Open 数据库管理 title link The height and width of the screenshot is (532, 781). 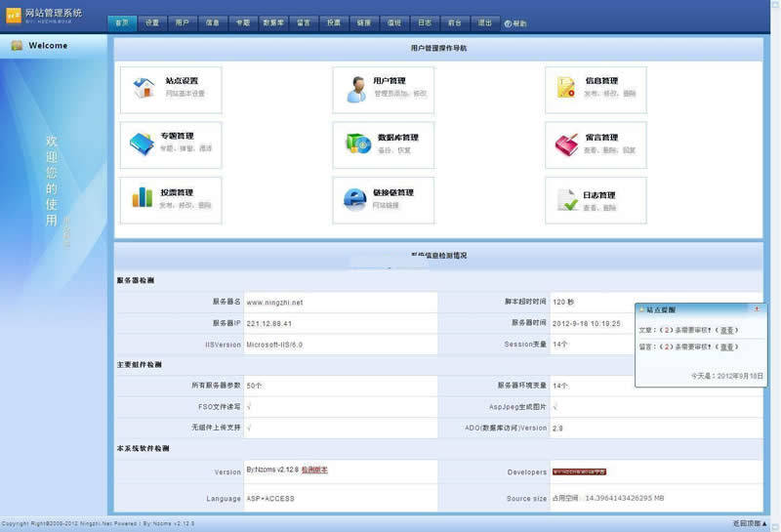pos(398,138)
